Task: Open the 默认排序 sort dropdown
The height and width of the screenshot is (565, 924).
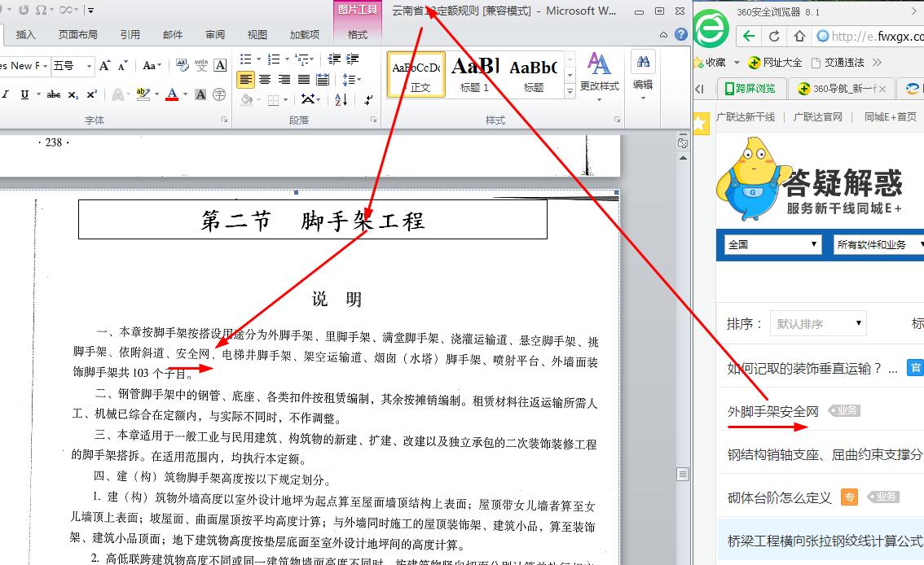Action: 818,323
